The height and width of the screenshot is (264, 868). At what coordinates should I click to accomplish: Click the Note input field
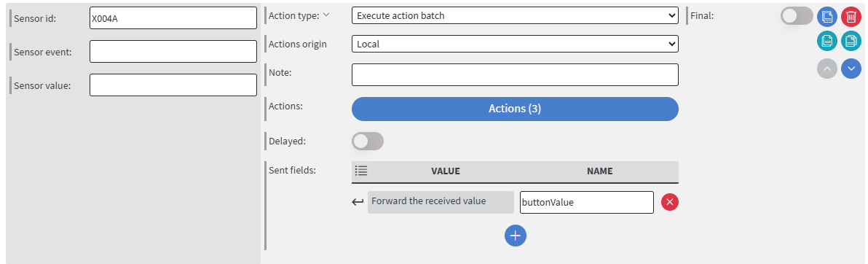515,74
